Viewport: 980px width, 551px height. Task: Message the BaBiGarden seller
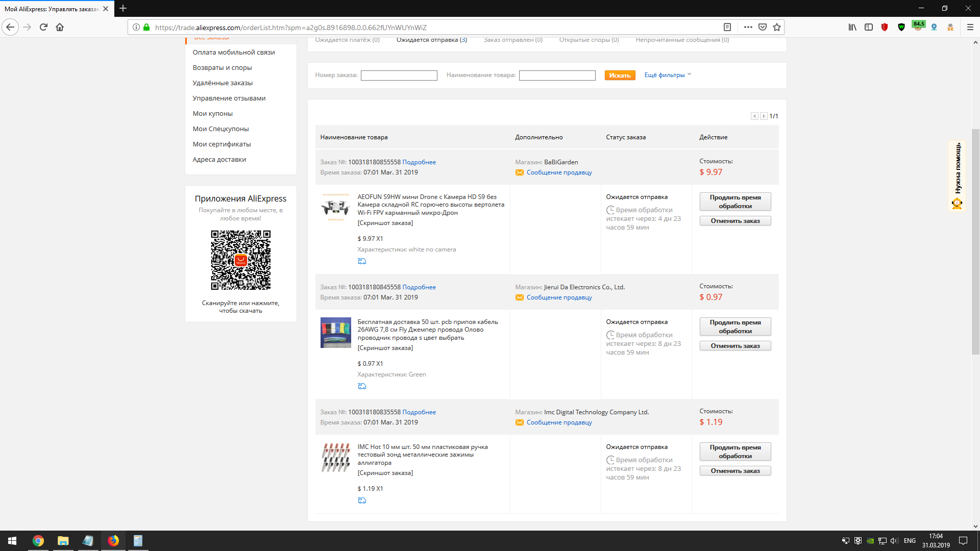559,172
